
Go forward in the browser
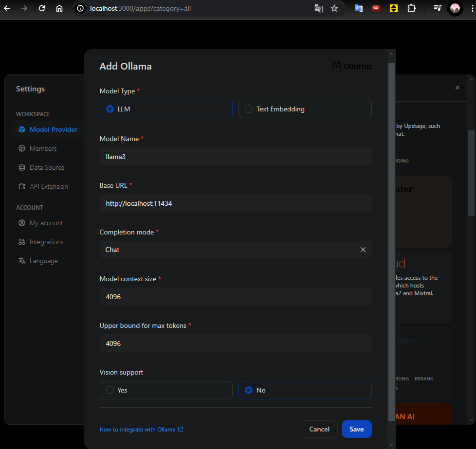point(24,8)
